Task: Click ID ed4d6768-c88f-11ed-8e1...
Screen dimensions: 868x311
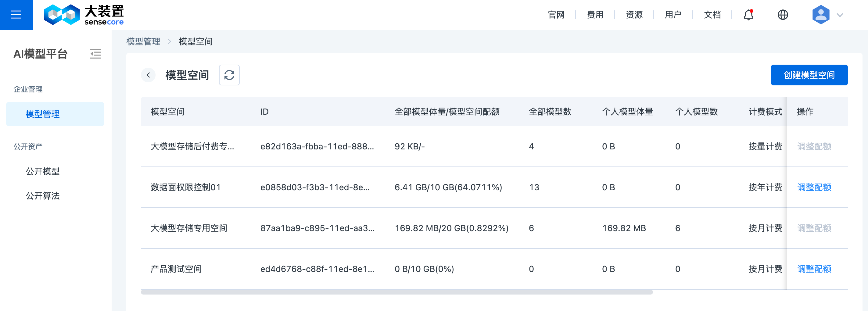Action: pos(317,269)
